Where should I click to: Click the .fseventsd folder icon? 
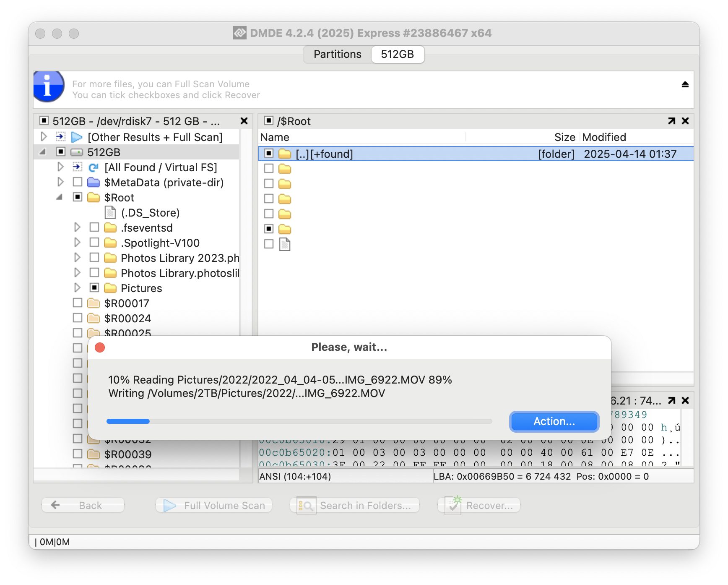coord(110,227)
